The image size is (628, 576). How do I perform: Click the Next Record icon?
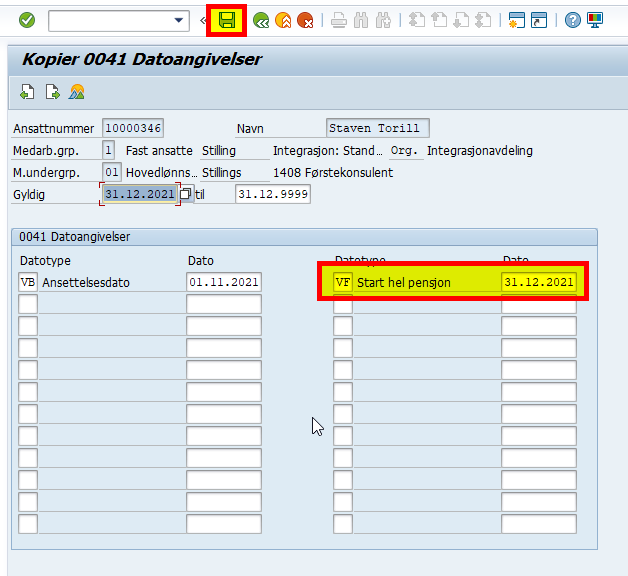click(x=52, y=92)
